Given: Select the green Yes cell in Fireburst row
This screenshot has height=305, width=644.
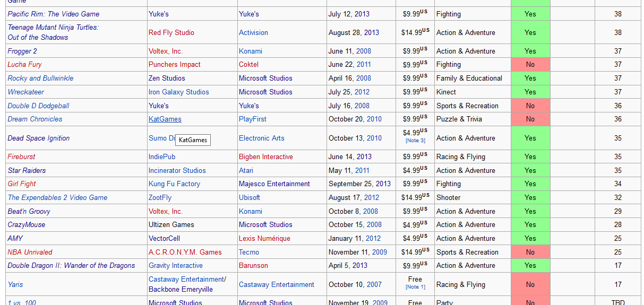Looking at the screenshot, I should pos(530,156).
